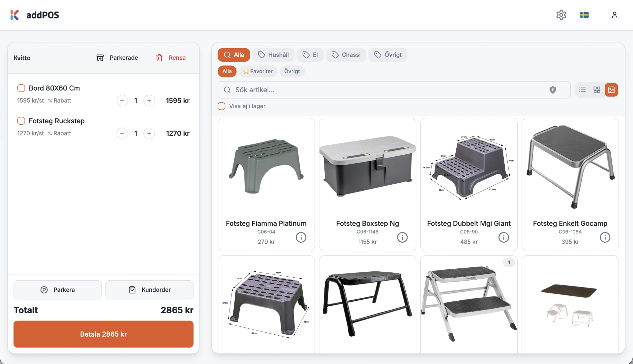Apply Rabatt to Fotsteg Ruckstep
The height and width of the screenshot is (364, 633).
click(x=60, y=133)
